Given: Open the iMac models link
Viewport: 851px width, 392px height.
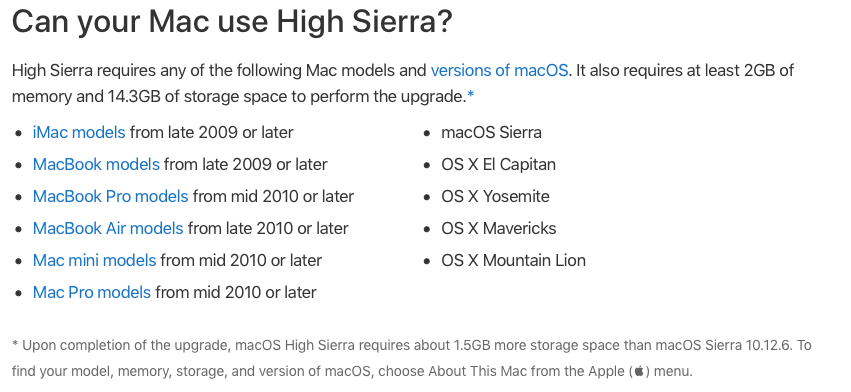Looking at the screenshot, I should point(79,132).
